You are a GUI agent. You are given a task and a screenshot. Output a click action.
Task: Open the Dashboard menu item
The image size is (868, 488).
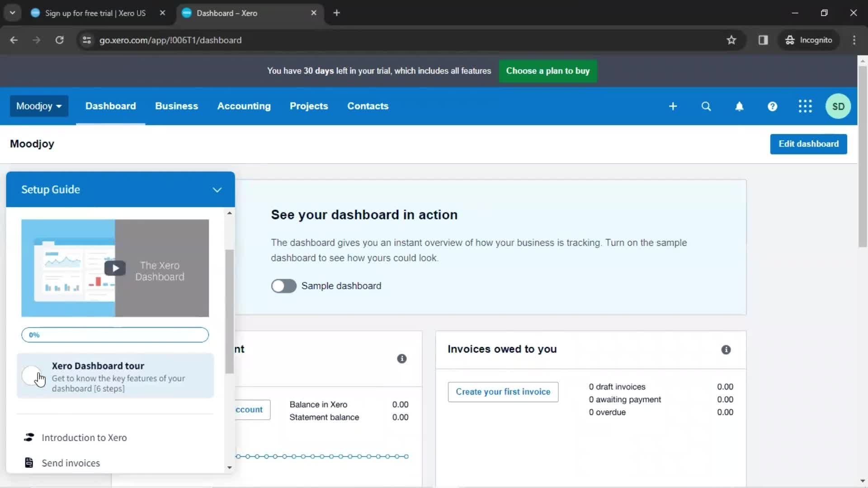pos(111,106)
